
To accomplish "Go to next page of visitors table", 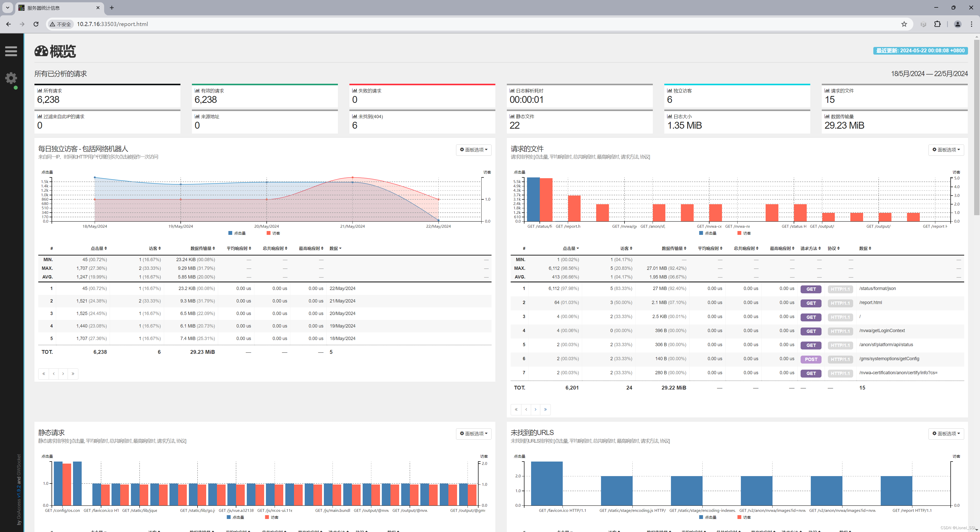I will coord(63,374).
